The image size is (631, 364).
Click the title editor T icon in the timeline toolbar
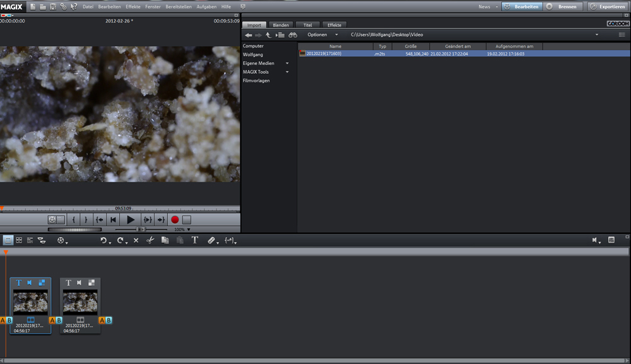click(x=194, y=240)
